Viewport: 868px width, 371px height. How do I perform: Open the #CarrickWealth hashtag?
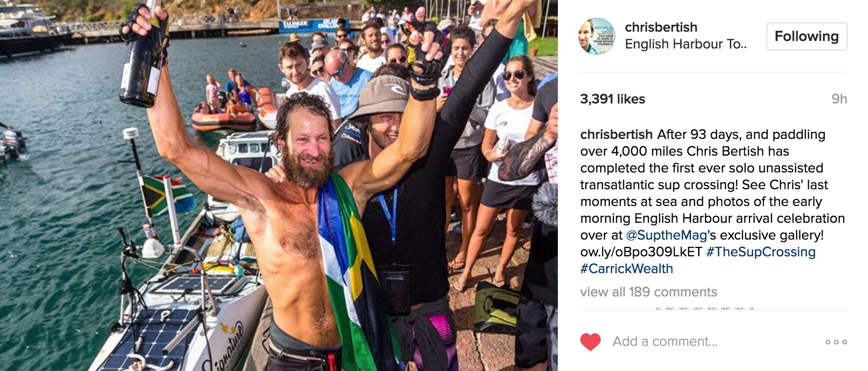[x=627, y=268]
